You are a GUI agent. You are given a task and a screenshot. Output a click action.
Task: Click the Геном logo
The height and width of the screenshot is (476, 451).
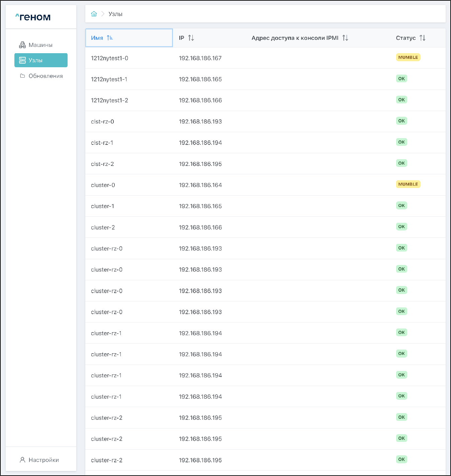33,17
